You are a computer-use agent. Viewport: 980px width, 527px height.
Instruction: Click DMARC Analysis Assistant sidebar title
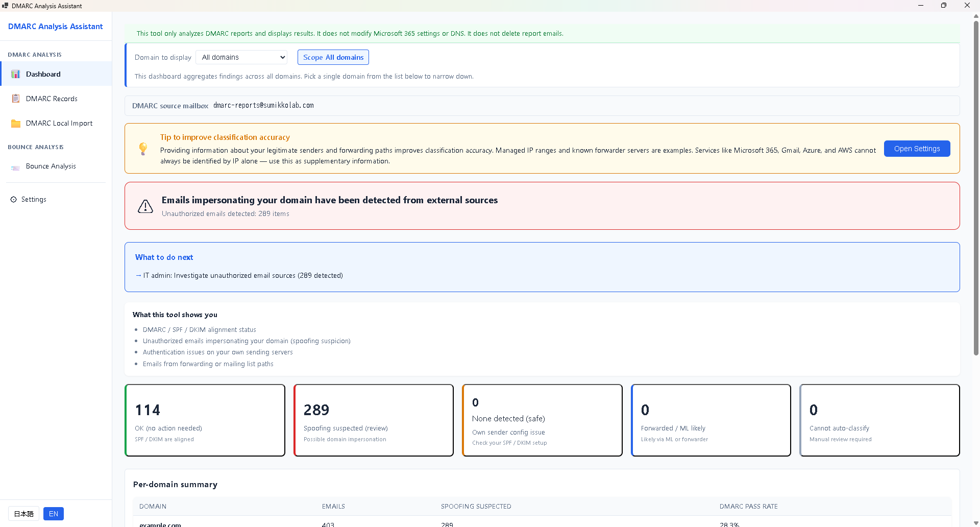pos(55,27)
